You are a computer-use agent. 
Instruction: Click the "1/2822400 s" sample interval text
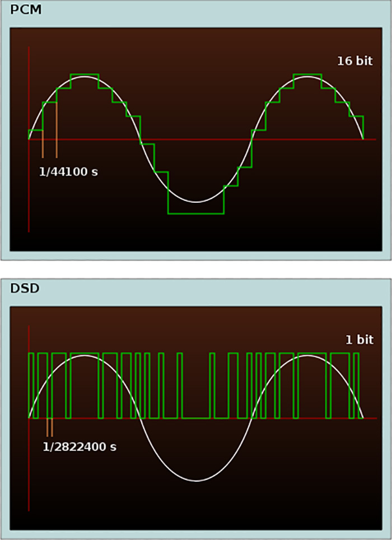[x=80, y=446]
